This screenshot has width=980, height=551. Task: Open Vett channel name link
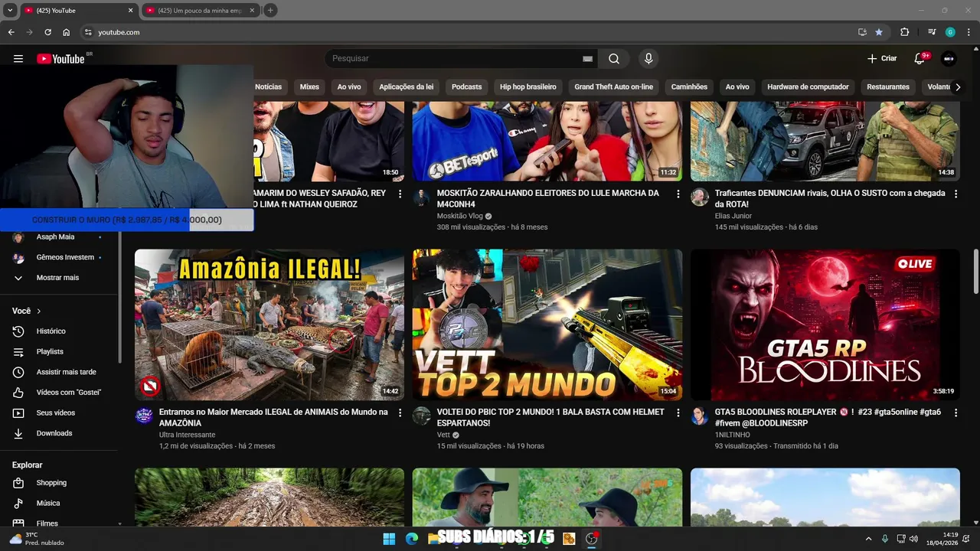(443, 435)
